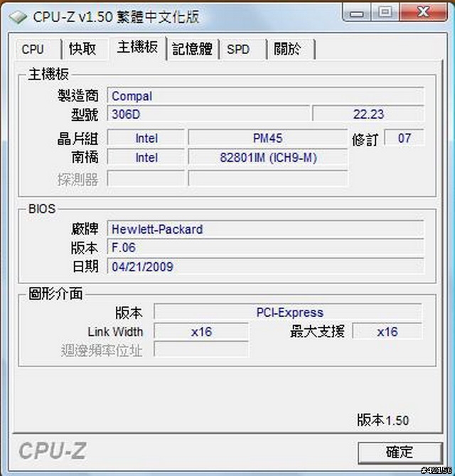This screenshot has height=476, width=455.
Task: Click the BIOS version F.06 field
Action: (265, 247)
